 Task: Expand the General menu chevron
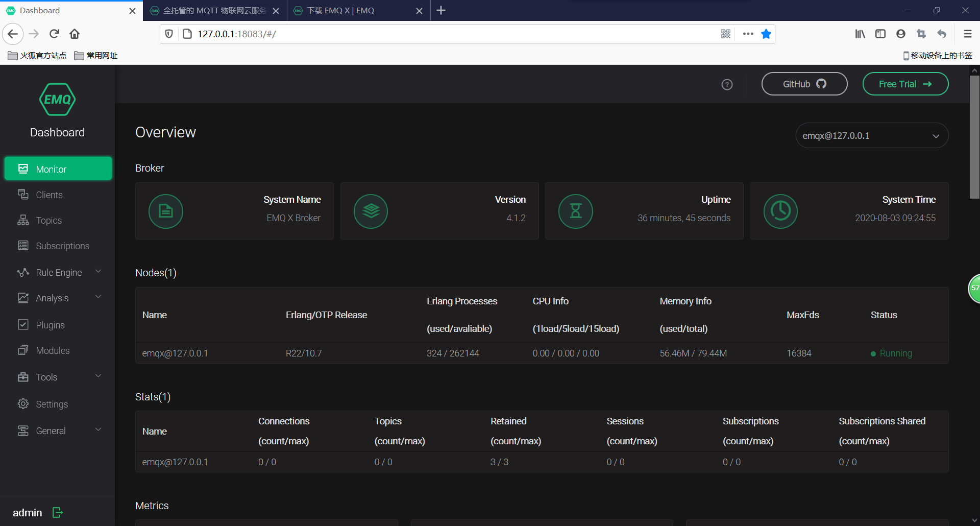click(x=98, y=429)
